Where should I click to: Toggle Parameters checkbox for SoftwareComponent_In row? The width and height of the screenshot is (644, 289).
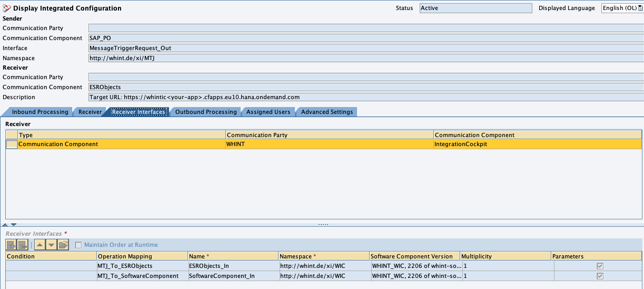600,276
